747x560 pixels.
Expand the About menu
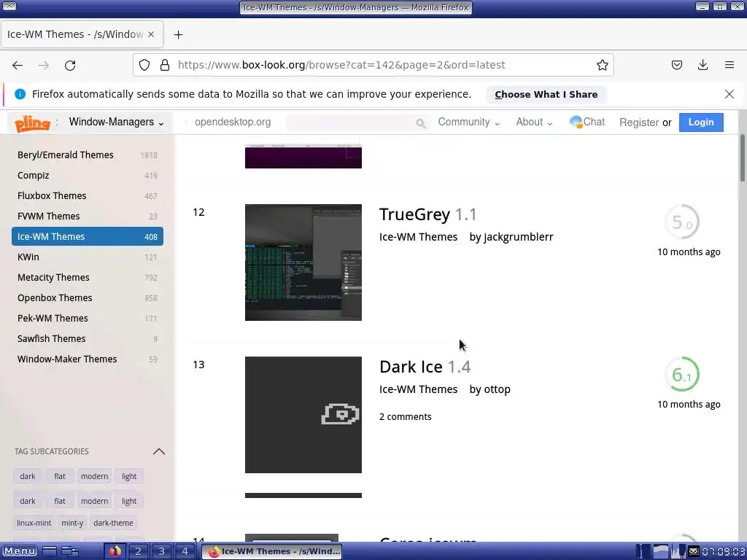[534, 122]
